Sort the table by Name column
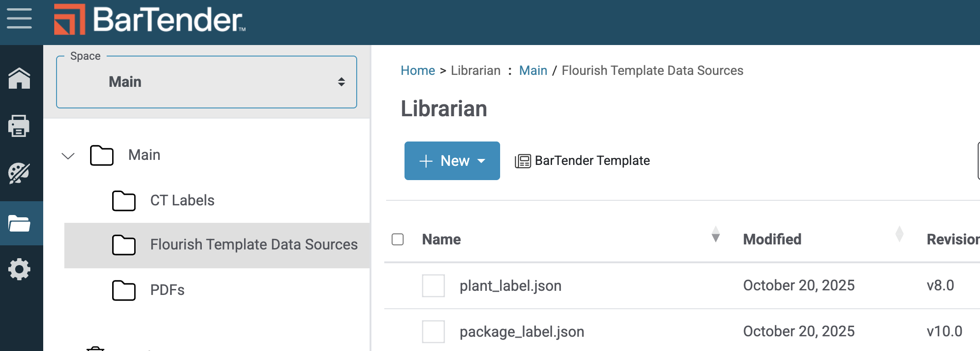 coord(716,234)
